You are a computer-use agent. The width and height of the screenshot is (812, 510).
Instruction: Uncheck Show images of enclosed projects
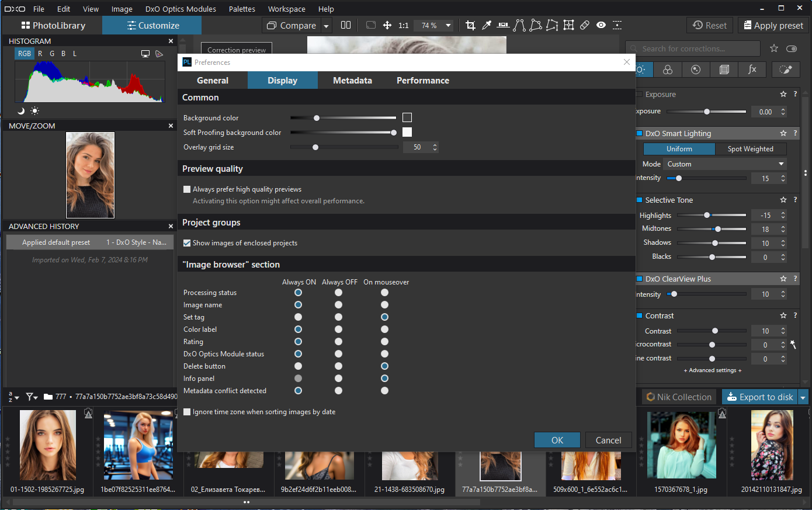(187, 243)
